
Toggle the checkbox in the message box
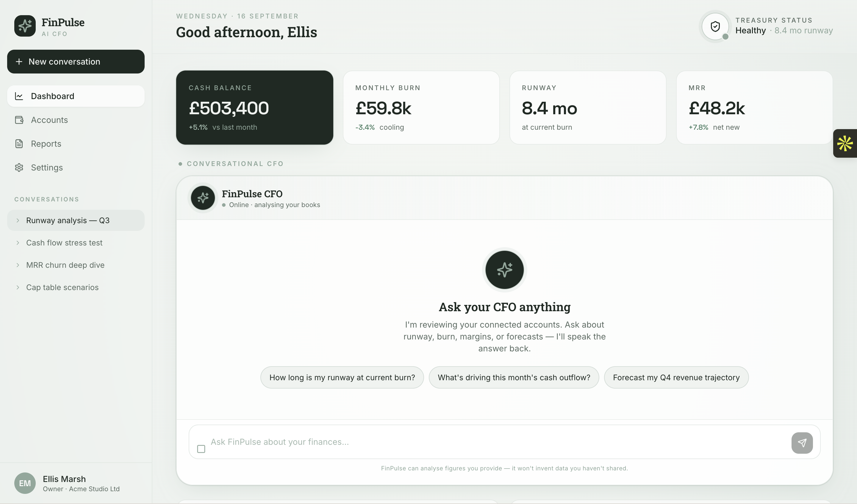[x=201, y=449]
